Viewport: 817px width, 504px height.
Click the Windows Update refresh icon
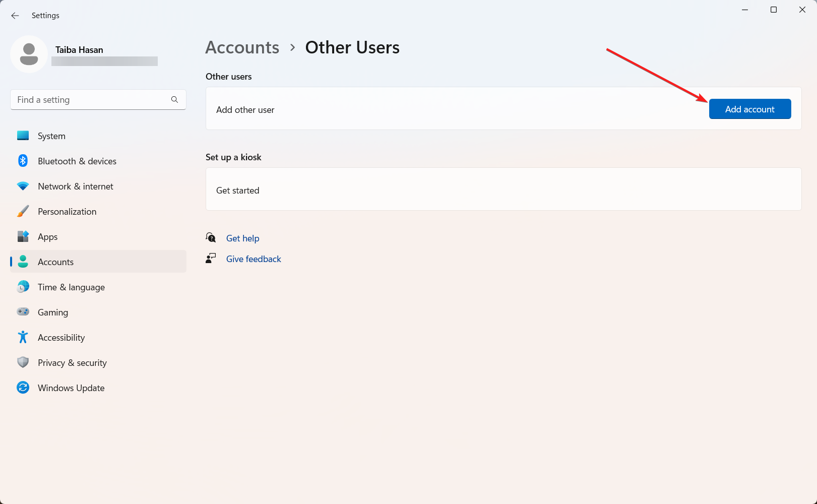[x=23, y=388]
